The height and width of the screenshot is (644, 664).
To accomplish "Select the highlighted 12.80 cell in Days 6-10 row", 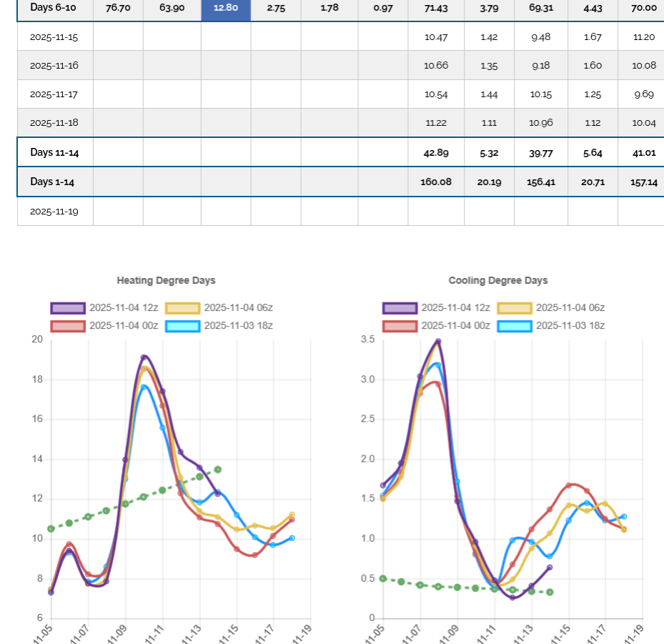I will pos(226,7).
